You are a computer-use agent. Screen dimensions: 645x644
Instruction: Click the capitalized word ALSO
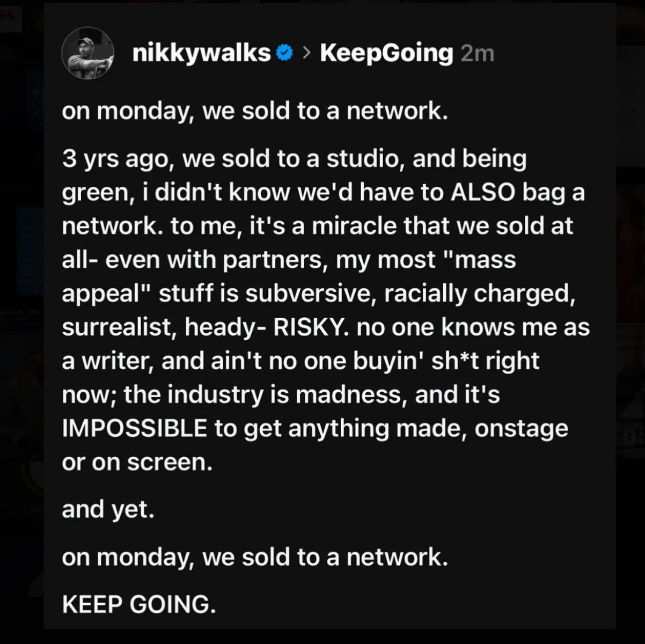(x=482, y=193)
